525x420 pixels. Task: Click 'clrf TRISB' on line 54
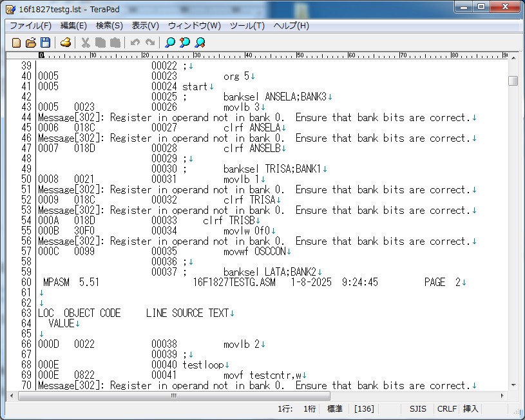point(229,221)
